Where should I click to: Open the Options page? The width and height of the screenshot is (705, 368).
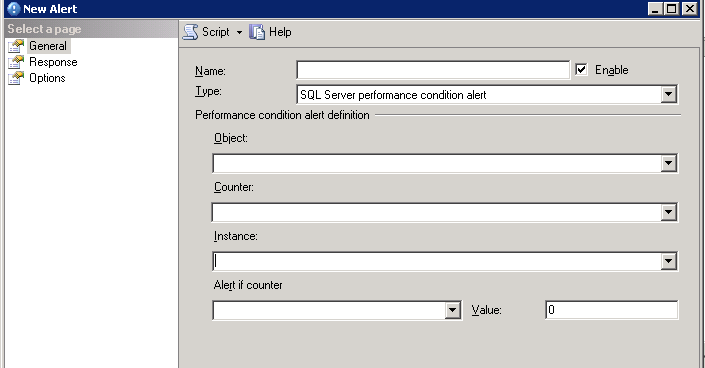pyautogui.click(x=47, y=78)
